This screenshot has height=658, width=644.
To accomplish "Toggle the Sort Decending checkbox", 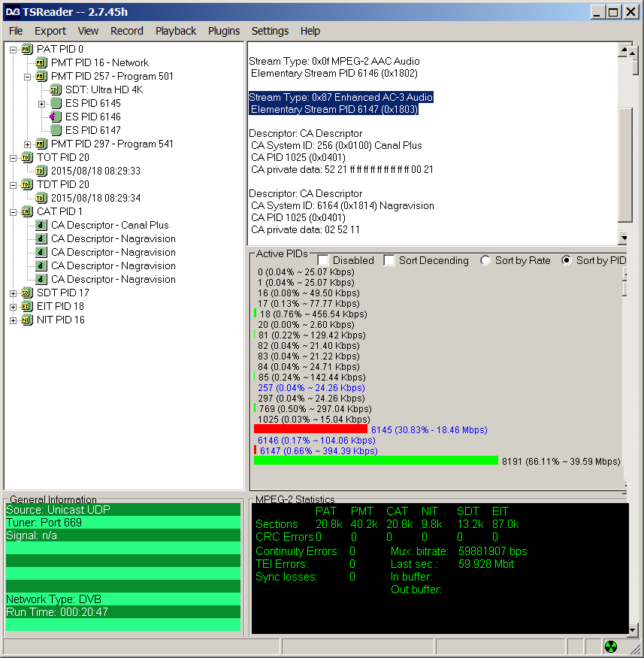I will pos(389,260).
